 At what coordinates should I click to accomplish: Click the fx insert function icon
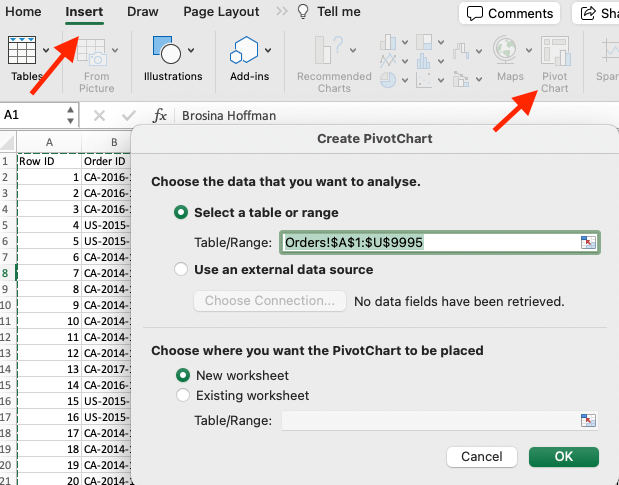[x=159, y=115]
